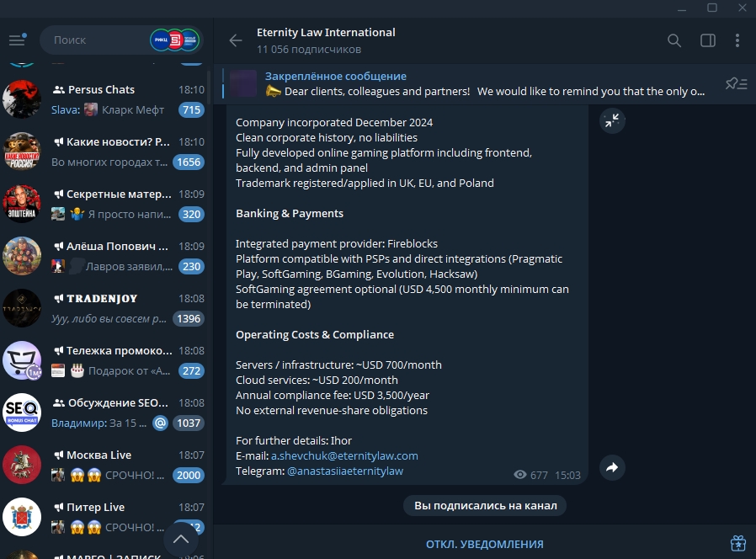
Task: Go back with the left arrow
Action: [x=235, y=40]
